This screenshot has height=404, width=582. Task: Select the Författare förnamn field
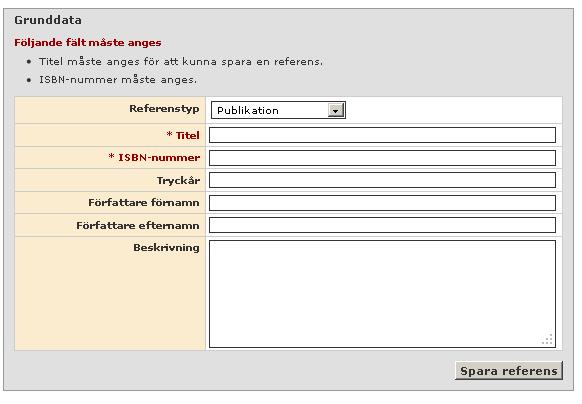pyautogui.click(x=382, y=203)
